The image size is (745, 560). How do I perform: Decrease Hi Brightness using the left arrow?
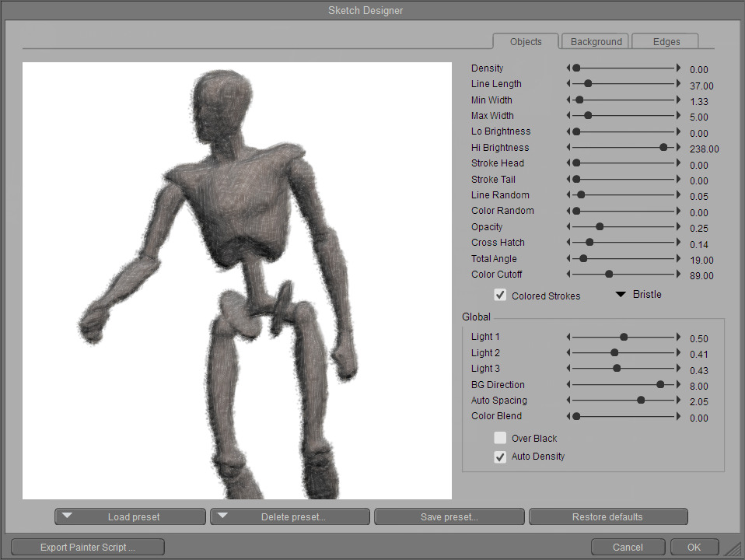point(568,148)
